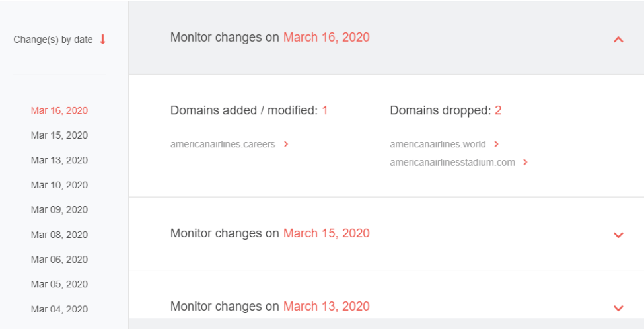Choose Mar 05, 2020 date entry
644x329 pixels.
pos(59,284)
